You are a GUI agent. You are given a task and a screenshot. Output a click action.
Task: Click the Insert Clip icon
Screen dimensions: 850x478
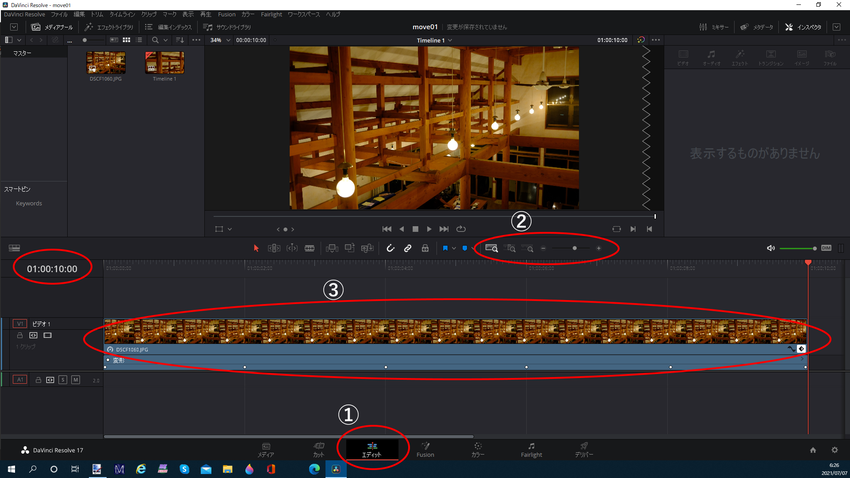click(332, 248)
